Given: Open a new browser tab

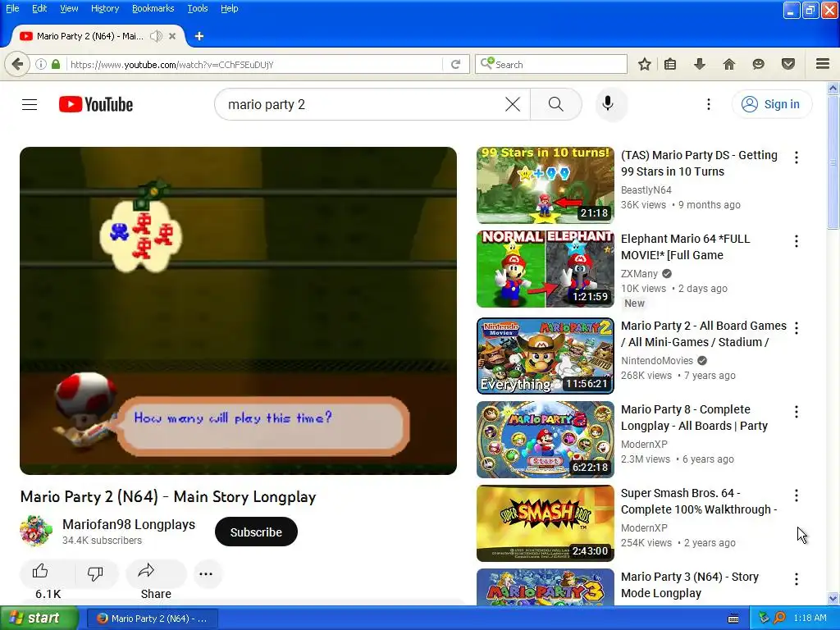Looking at the screenshot, I should (x=199, y=36).
